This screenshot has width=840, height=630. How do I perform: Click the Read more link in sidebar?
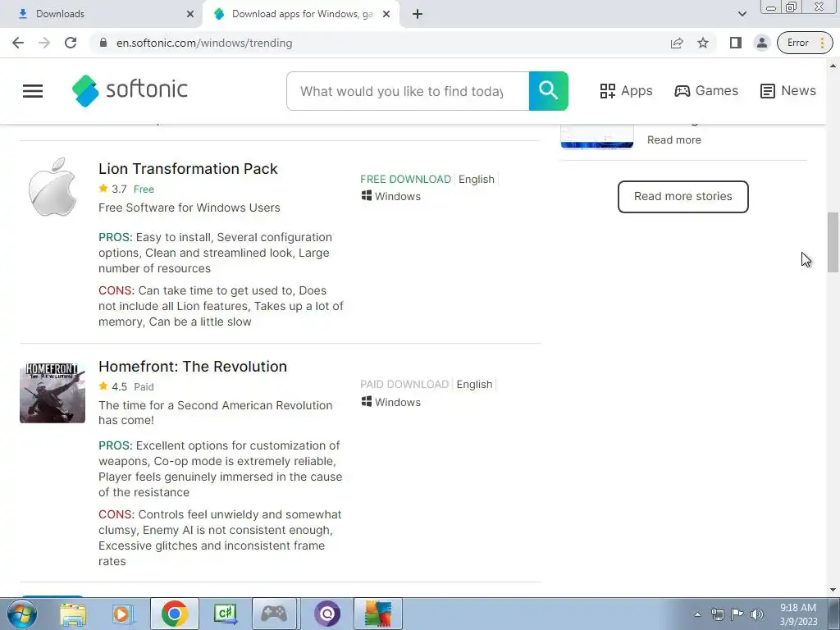tap(674, 139)
